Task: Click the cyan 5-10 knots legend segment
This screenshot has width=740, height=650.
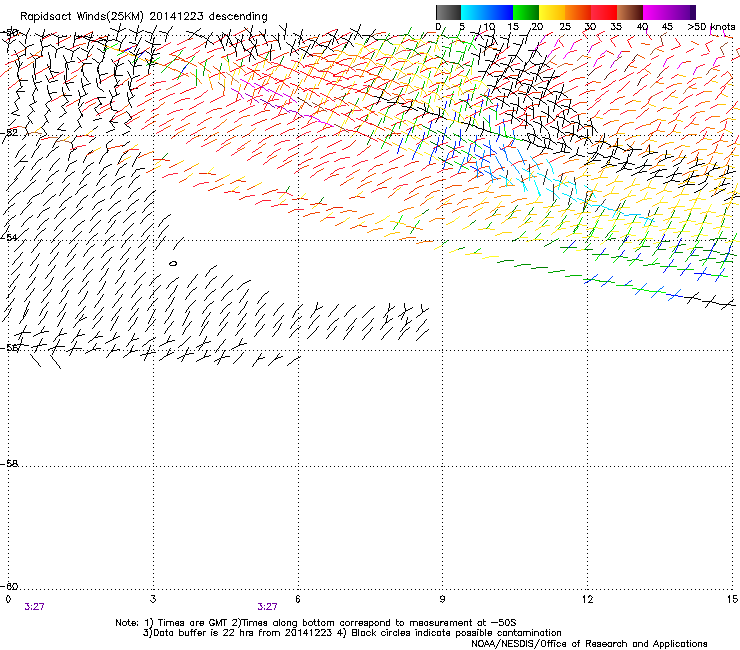Action: click(x=474, y=12)
